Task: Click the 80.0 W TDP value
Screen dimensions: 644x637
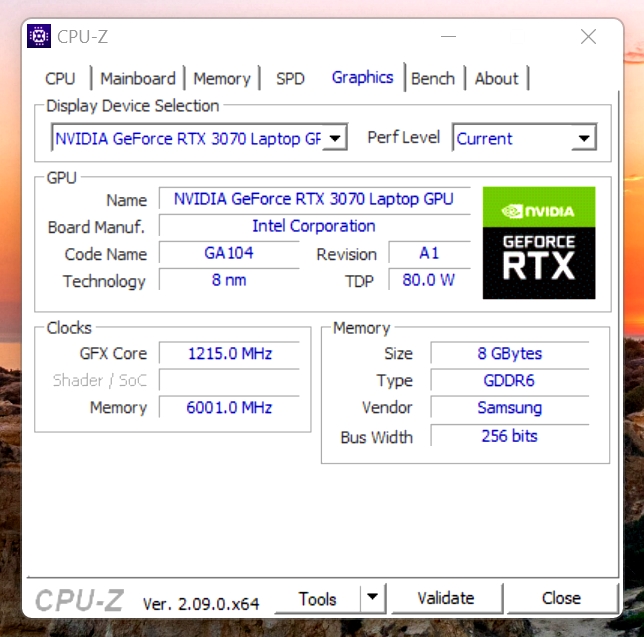Action: [x=429, y=280]
